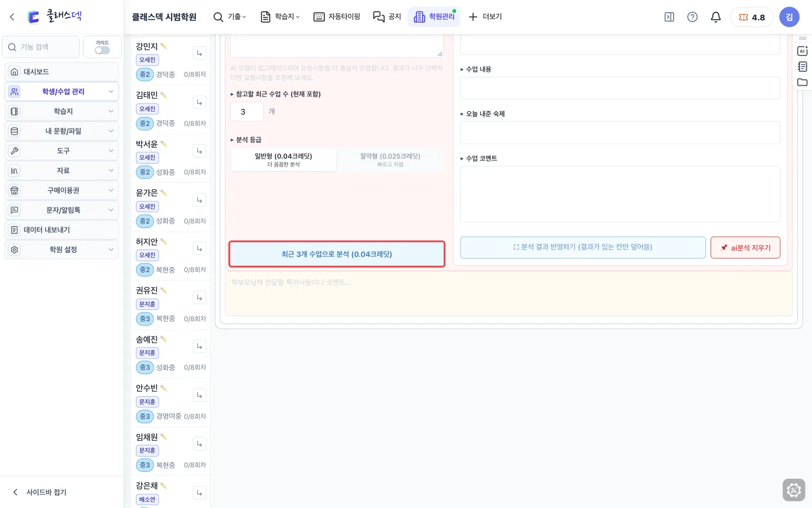
Task: Expand 학생/수업 관리 sidebar section
Action: click(62, 91)
